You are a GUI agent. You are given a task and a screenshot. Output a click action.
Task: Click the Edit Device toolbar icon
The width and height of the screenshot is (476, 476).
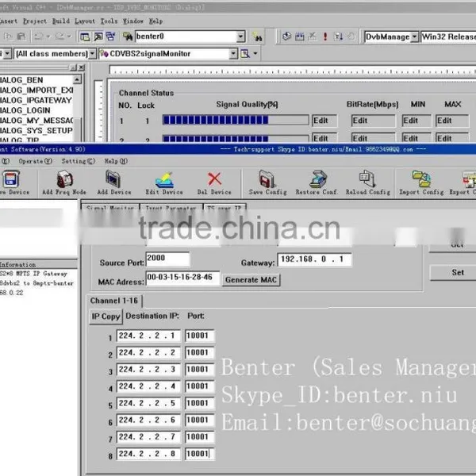point(164,180)
